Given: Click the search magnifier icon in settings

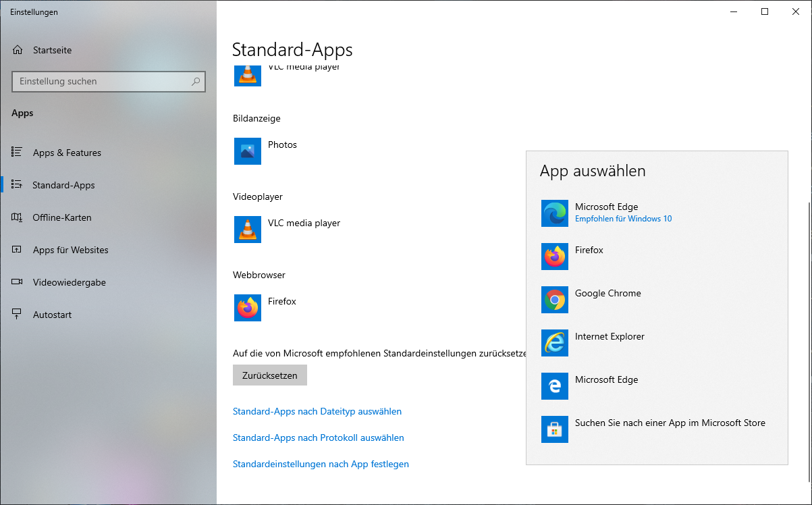Looking at the screenshot, I should click(196, 82).
